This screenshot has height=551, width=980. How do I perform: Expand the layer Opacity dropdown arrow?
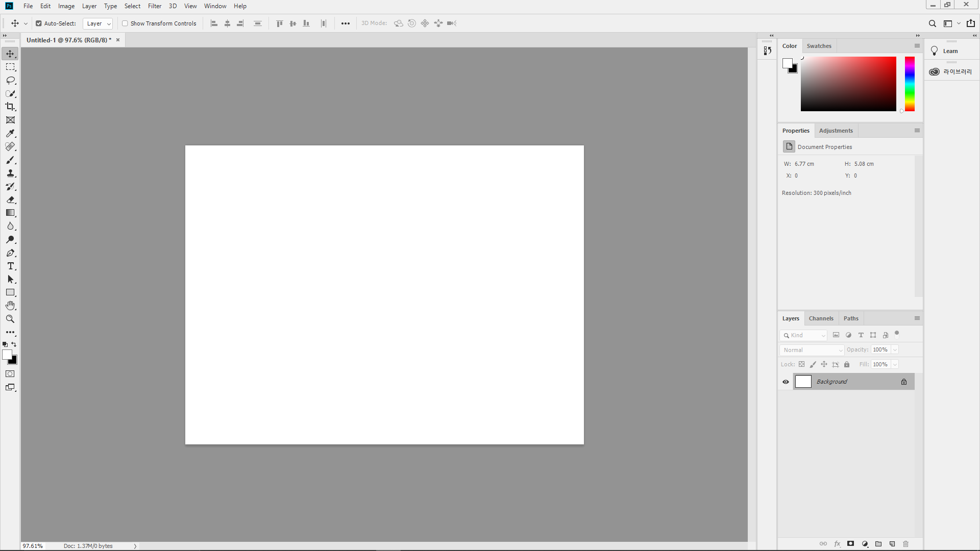(x=895, y=350)
